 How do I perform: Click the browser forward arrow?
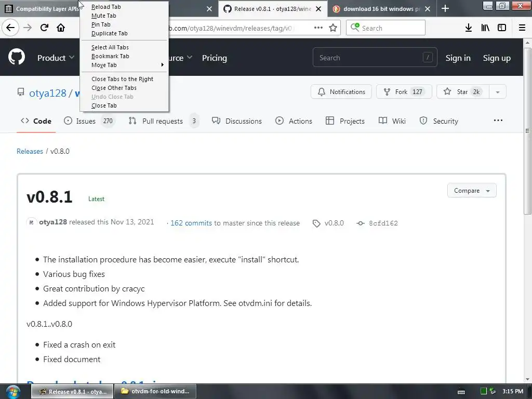coord(28,28)
